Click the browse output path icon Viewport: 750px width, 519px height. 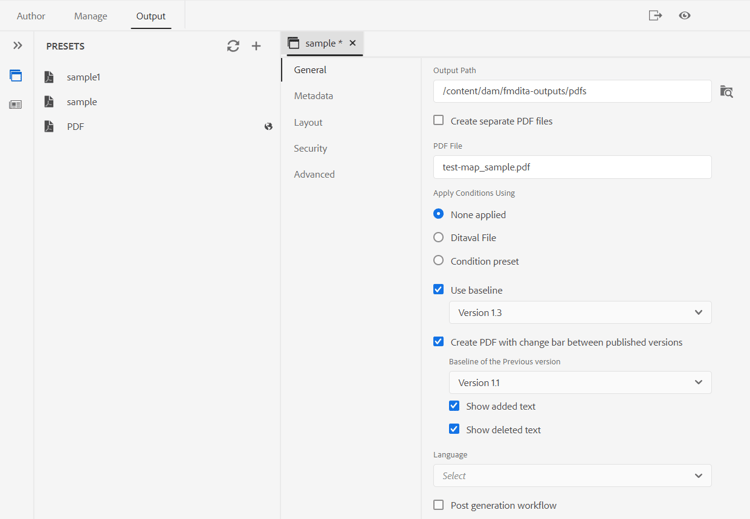click(727, 91)
